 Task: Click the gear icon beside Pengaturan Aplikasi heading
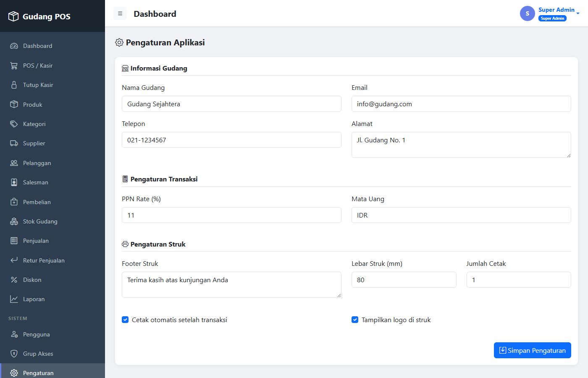(x=119, y=42)
